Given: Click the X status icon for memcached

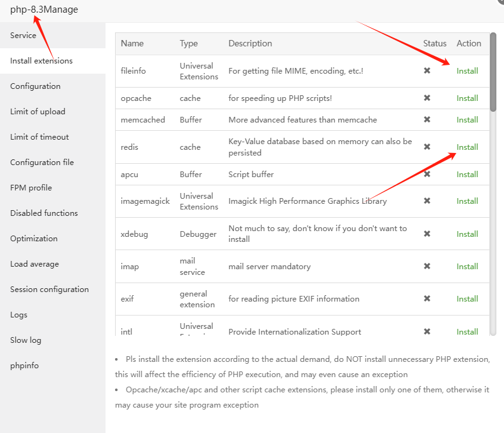Looking at the screenshot, I should 427,119.
